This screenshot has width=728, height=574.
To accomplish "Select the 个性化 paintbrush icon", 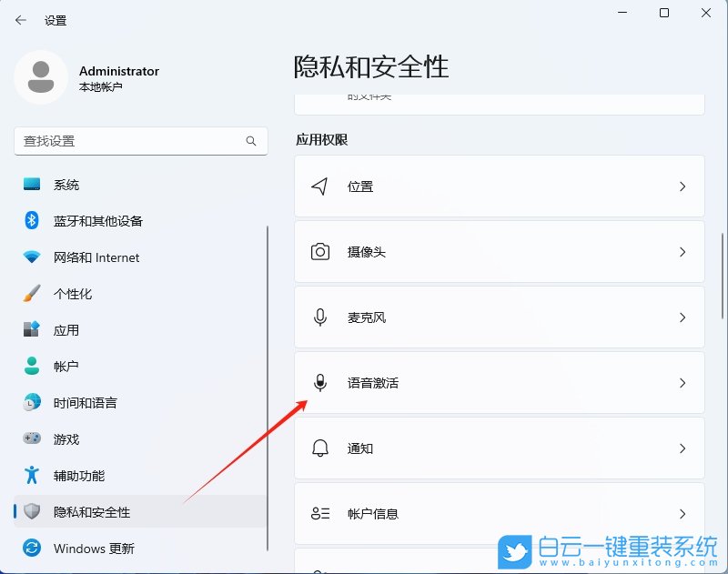I will (33, 294).
